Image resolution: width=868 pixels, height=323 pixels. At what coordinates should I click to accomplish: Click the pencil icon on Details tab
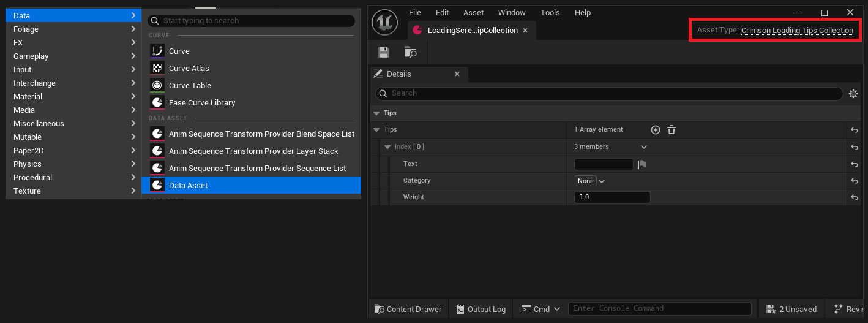tap(378, 74)
